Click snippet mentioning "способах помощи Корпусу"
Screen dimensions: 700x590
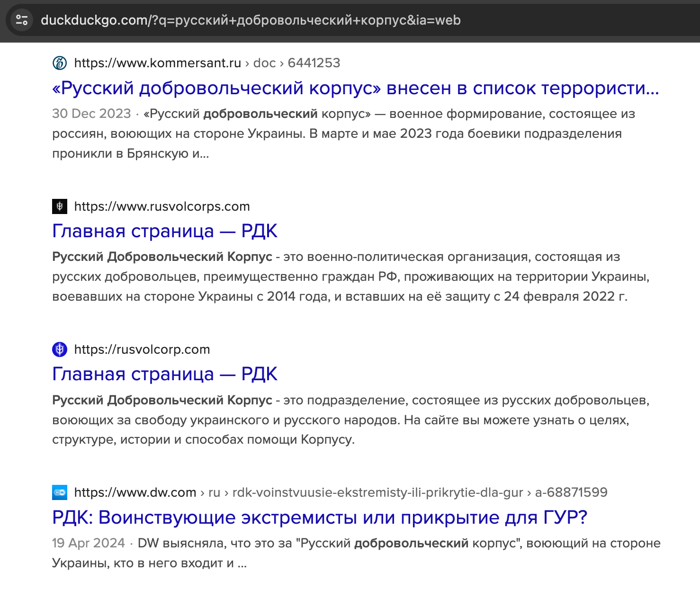[x=350, y=420]
